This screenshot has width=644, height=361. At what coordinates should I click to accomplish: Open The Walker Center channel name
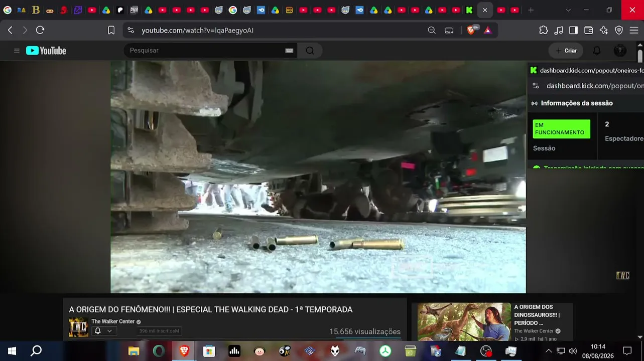[x=113, y=321]
